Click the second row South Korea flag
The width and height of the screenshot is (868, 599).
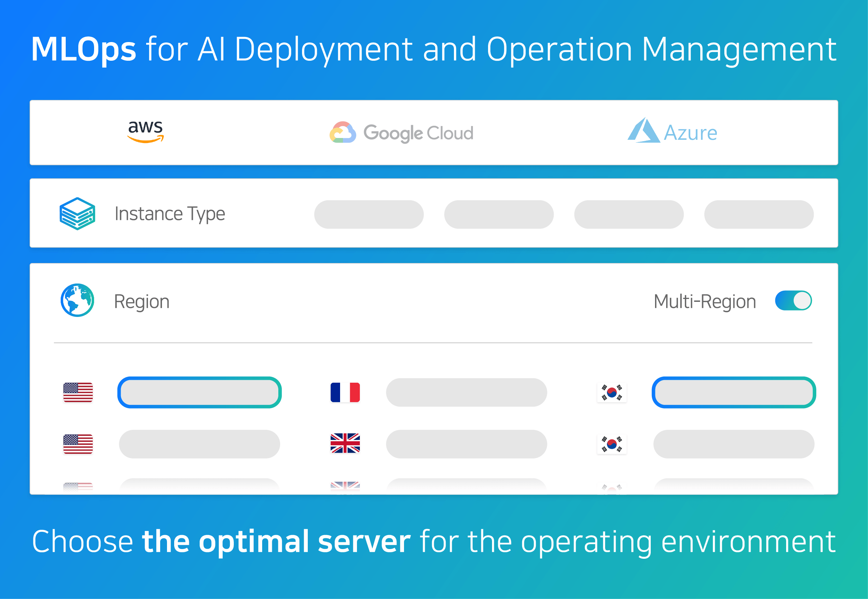coord(612,444)
